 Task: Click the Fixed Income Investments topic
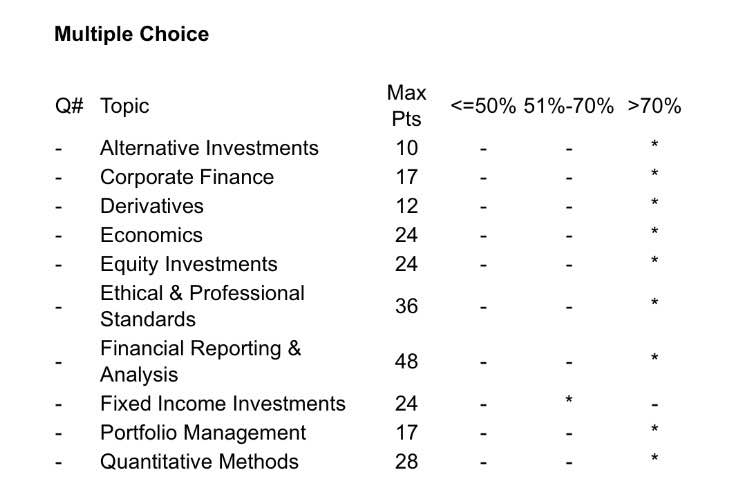223,404
